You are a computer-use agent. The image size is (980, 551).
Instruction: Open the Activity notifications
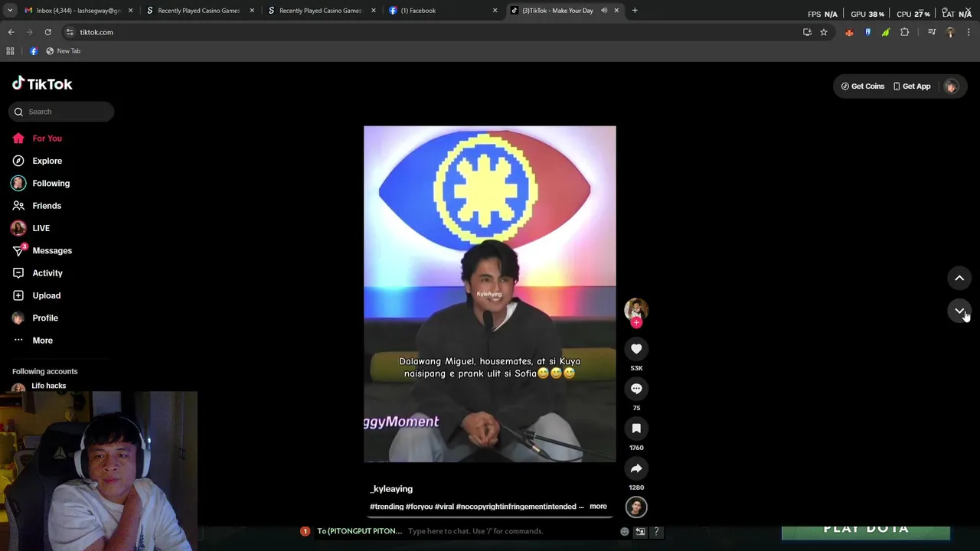pyautogui.click(x=37, y=273)
